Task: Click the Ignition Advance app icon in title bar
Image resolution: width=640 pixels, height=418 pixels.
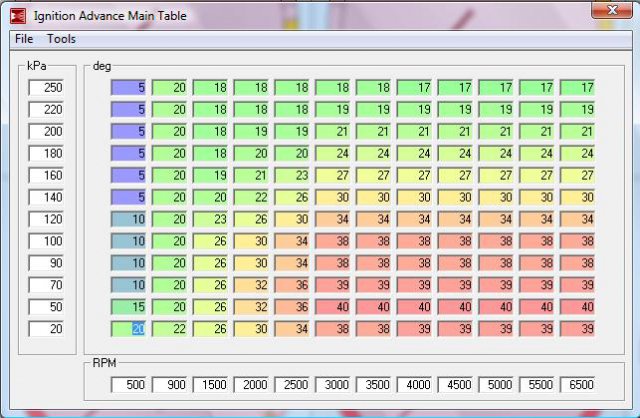Action: point(19,13)
